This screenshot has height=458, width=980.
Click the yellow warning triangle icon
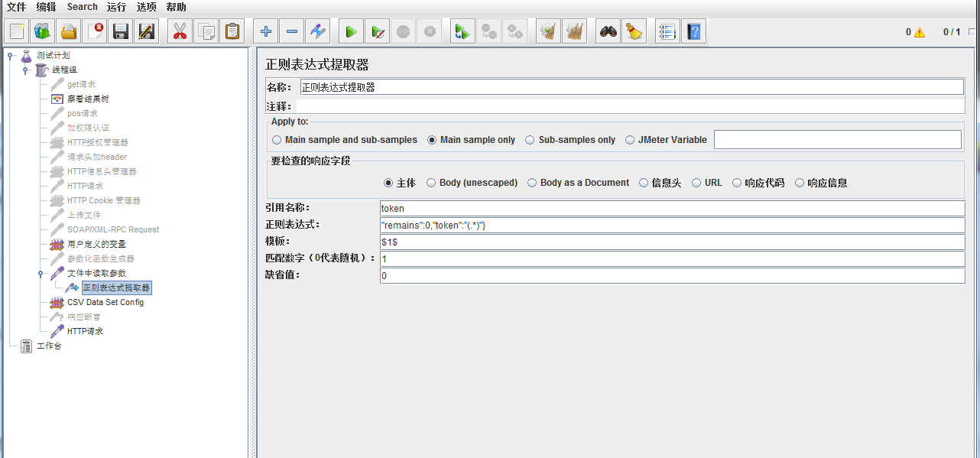(x=919, y=32)
